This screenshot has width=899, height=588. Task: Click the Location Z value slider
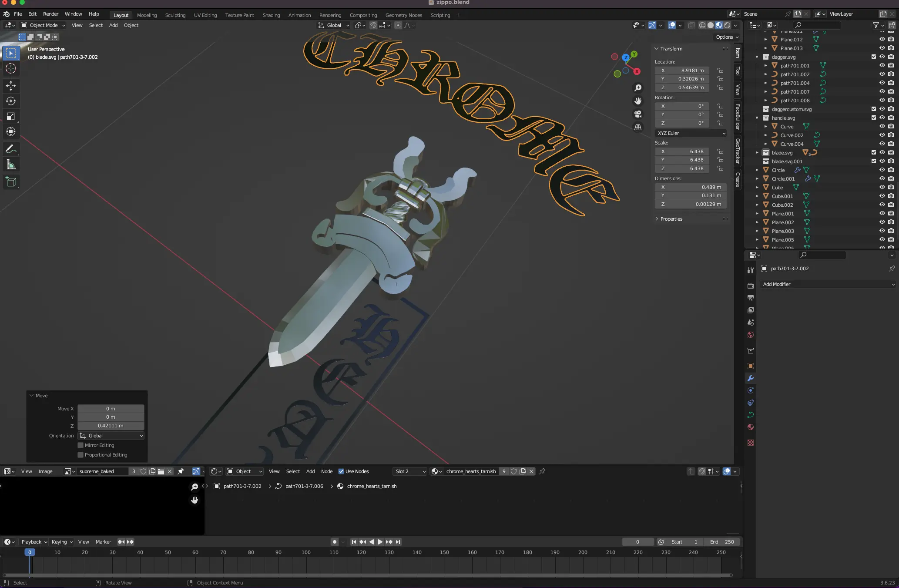pos(682,87)
